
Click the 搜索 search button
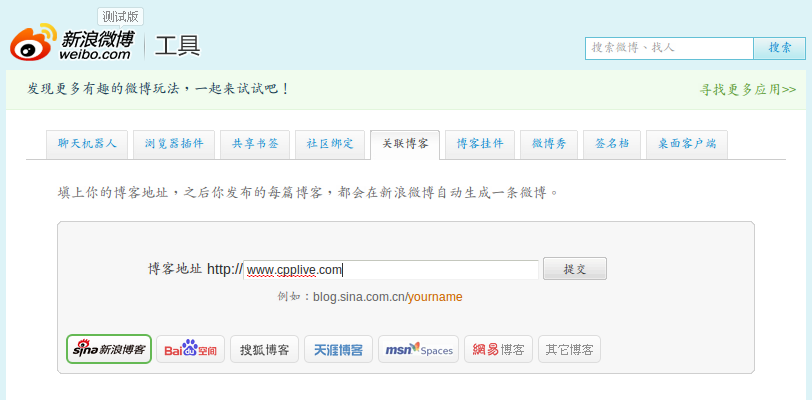pos(780,48)
